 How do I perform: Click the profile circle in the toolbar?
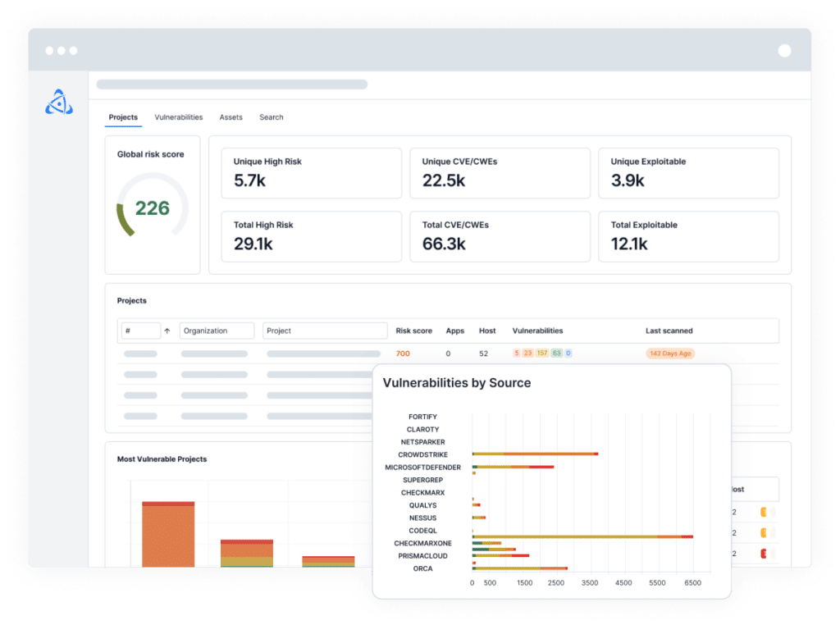pos(785,50)
